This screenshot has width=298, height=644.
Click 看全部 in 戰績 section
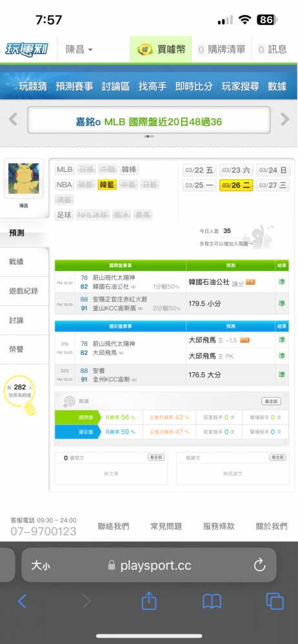click(272, 401)
